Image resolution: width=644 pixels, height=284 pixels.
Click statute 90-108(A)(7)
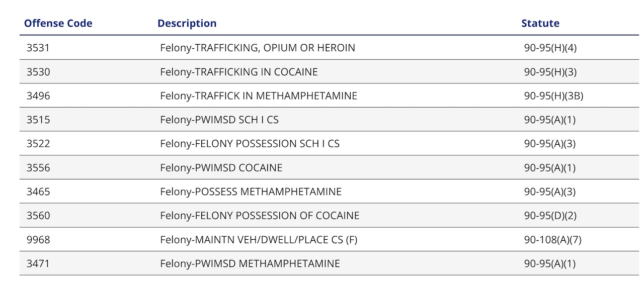[x=552, y=240]
